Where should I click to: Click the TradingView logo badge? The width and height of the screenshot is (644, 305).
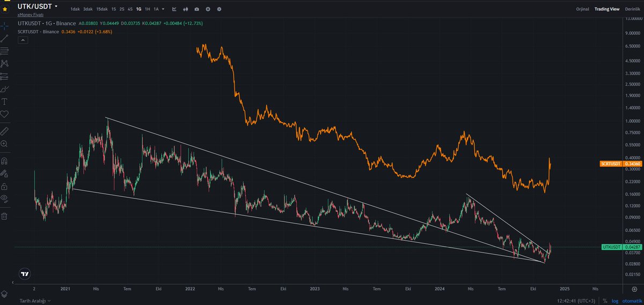pyautogui.click(x=24, y=273)
